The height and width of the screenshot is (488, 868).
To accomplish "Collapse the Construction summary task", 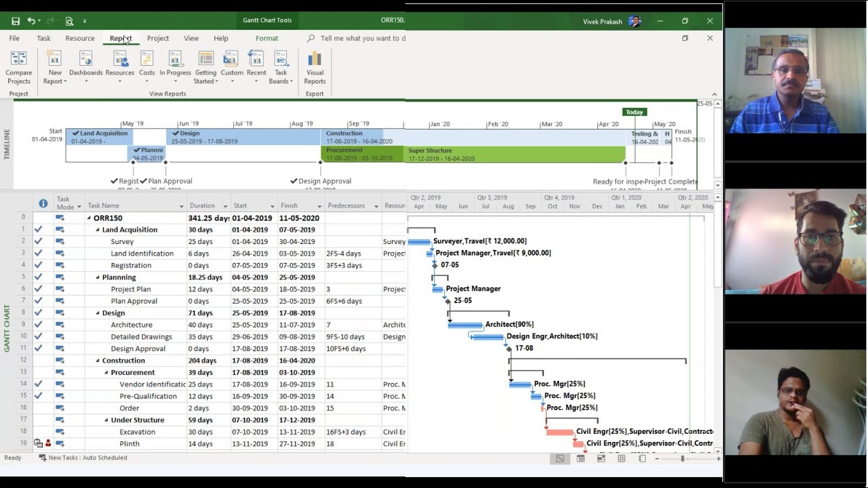I will (x=98, y=361).
